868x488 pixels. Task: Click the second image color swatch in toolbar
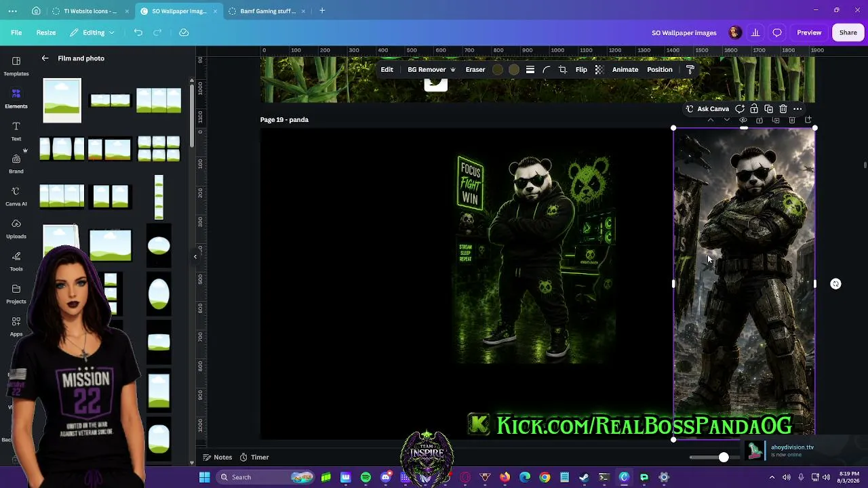point(514,70)
